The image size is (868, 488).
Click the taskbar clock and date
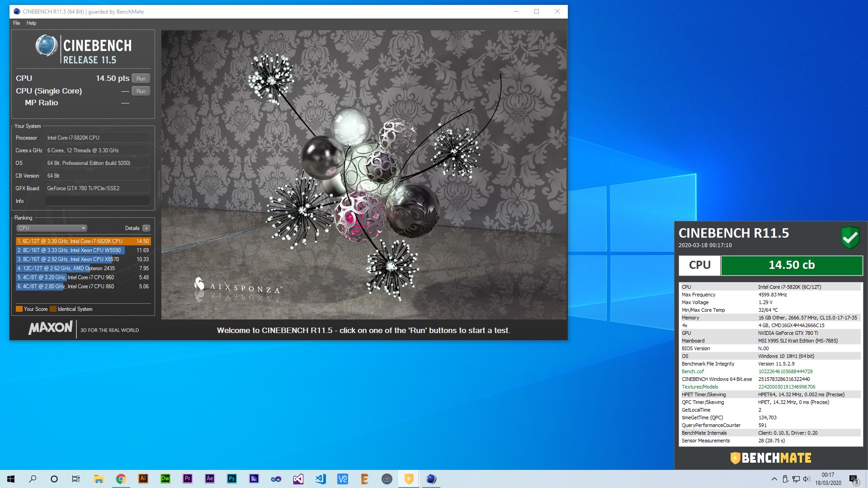point(828,479)
